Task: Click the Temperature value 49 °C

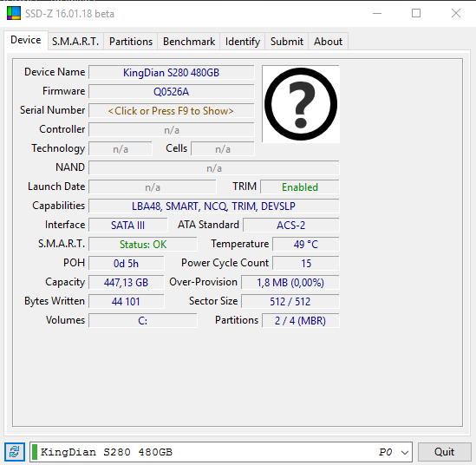Action: (306, 245)
